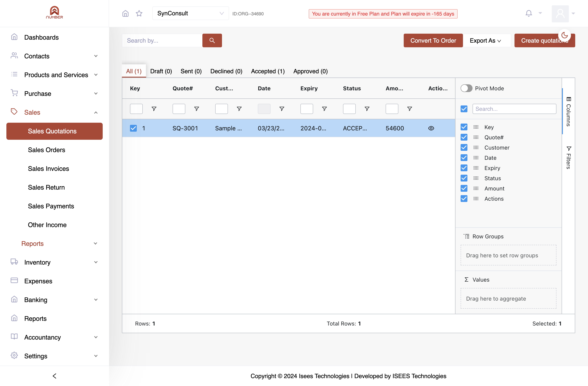The image size is (588, 386).
Task: Uncheck the Customer column checkbox
Action: pyautogui.click(x=464, y=147)
